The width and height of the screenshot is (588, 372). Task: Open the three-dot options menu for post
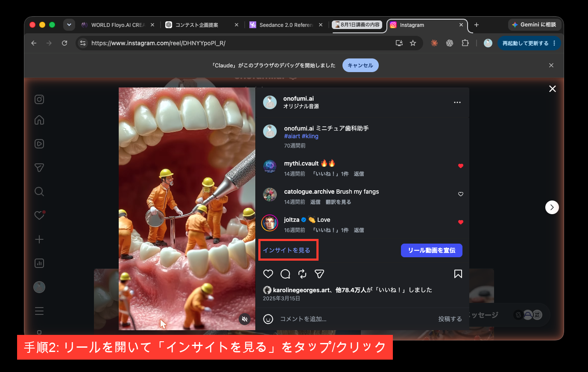tap(457, 102)
